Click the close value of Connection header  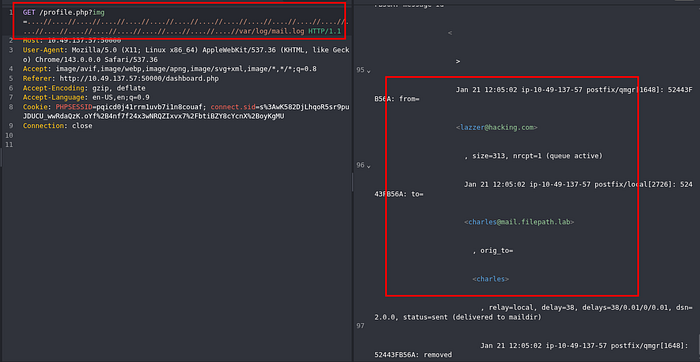(x=82, y=126)
